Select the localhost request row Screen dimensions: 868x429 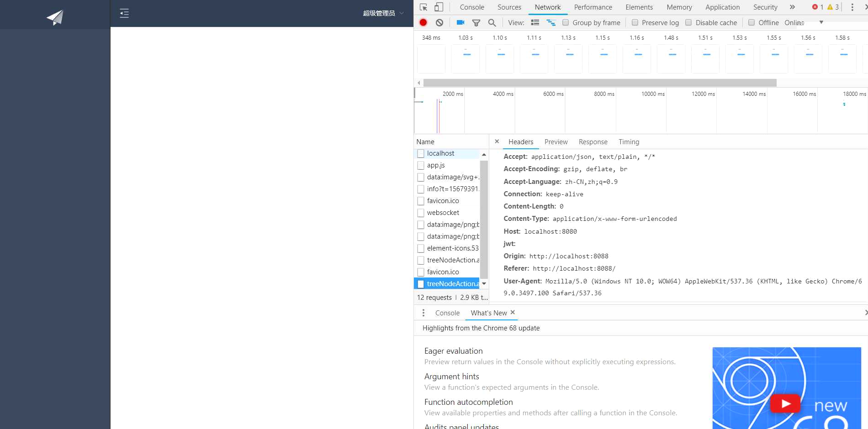pos(447,153)
